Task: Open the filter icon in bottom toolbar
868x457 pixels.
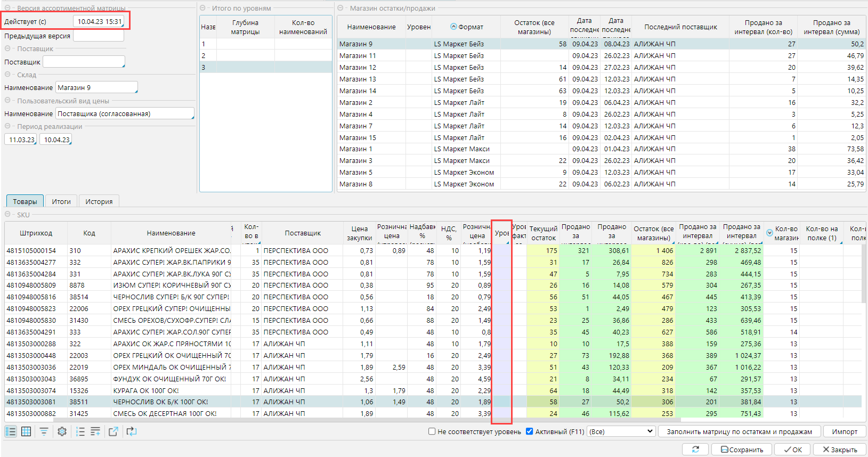Action: [44, 431]
